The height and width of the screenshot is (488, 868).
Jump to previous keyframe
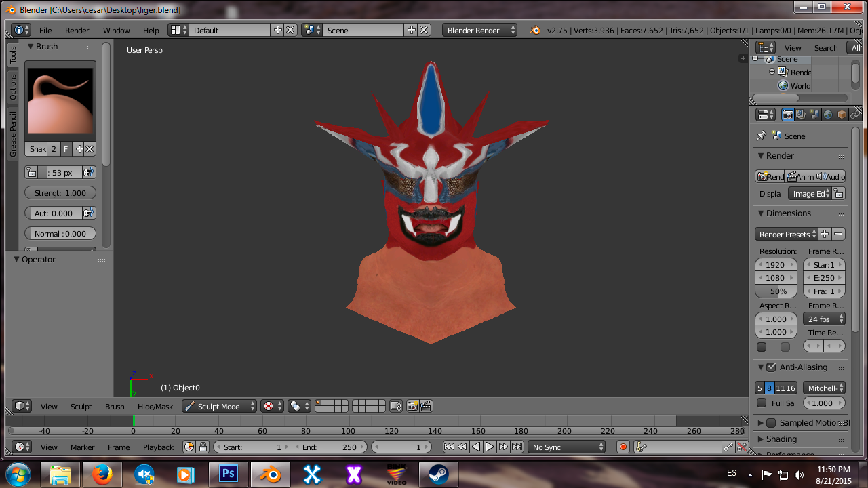(x=462, y=447)
